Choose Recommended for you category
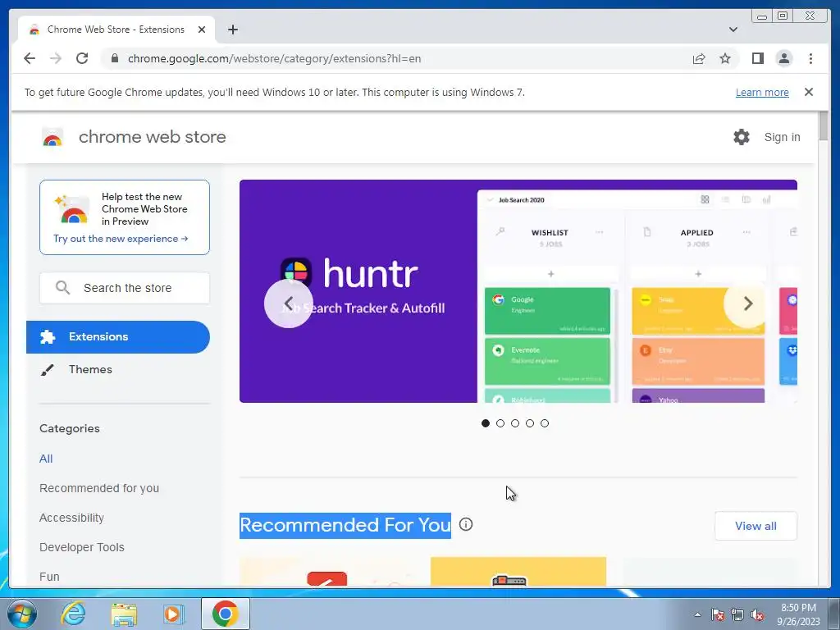 pyautogui.click(x=99, y=488)
